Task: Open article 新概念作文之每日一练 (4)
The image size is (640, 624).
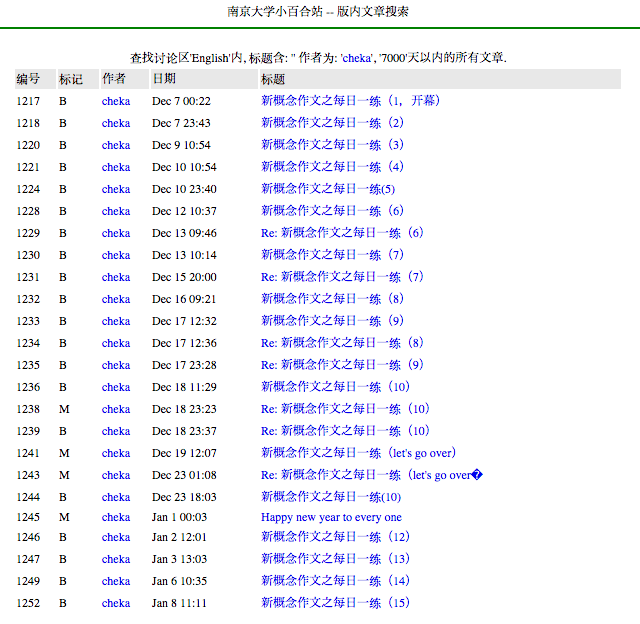Action: tap(332, 167)
